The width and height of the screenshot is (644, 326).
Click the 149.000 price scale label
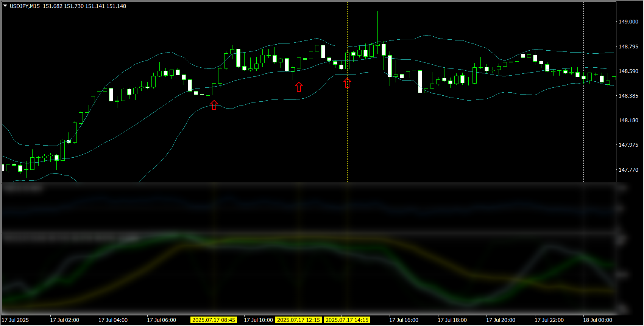628,22
